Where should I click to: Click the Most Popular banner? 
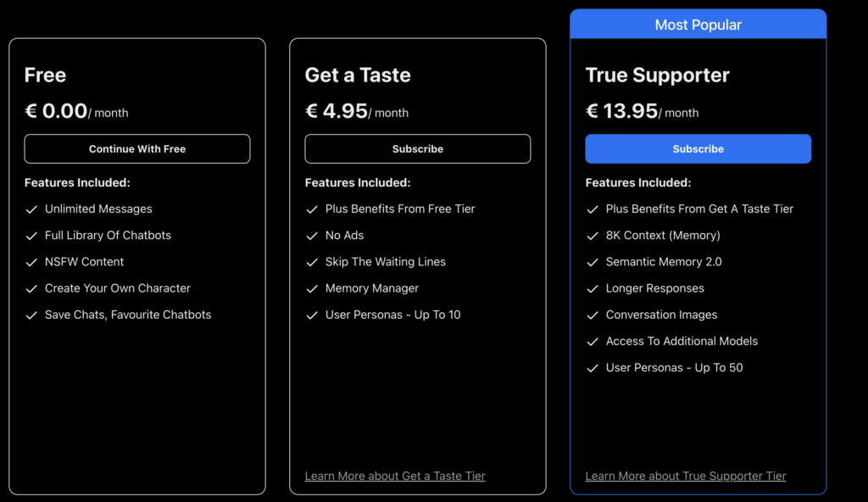(x=698, y=25)
